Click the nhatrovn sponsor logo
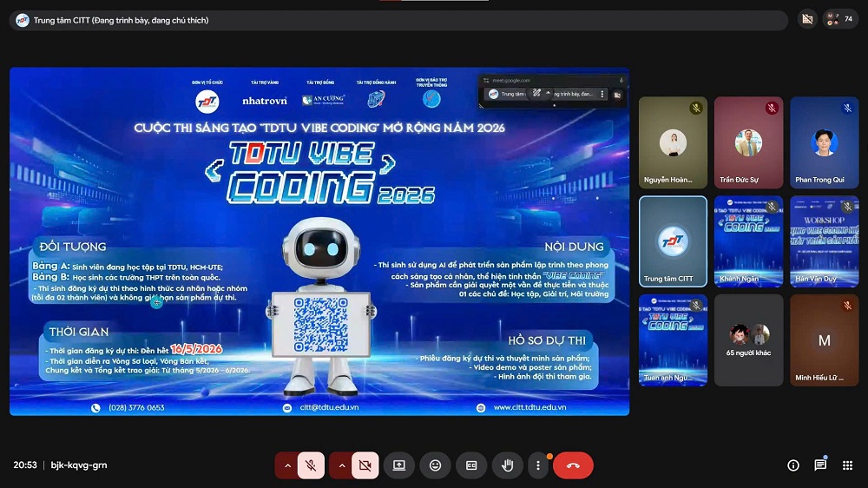The height and width of the screenshot is (488, 868). [x=265, y=101]
